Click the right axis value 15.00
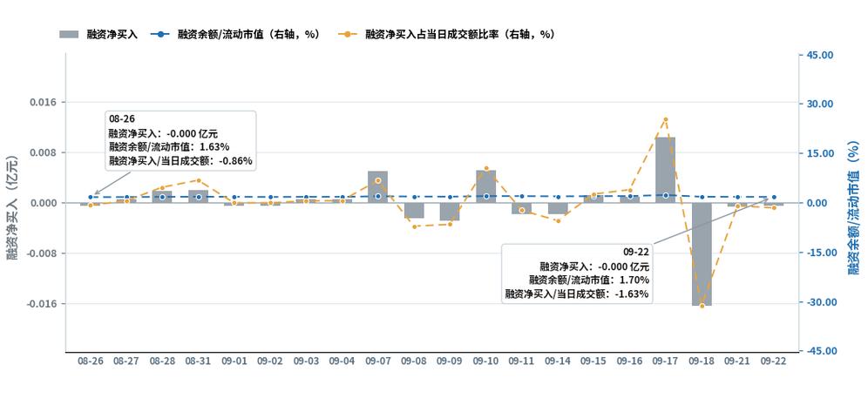This screenshot has height=405, width=868. pos(820,153)
